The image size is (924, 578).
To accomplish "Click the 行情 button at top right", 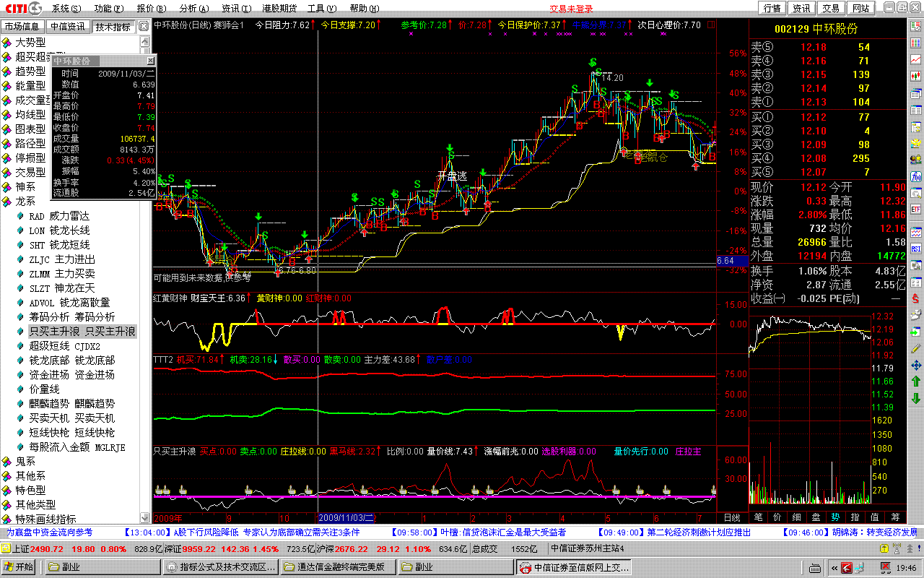I will [x=772, y=9].
